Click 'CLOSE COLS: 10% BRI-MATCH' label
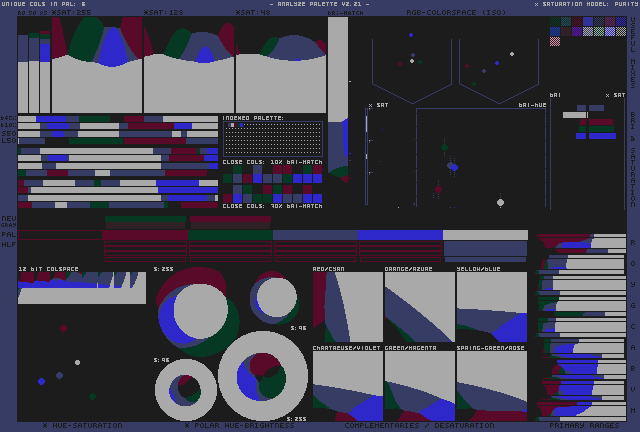The width and height of the screenshot is (640, 432). (272, 162)
